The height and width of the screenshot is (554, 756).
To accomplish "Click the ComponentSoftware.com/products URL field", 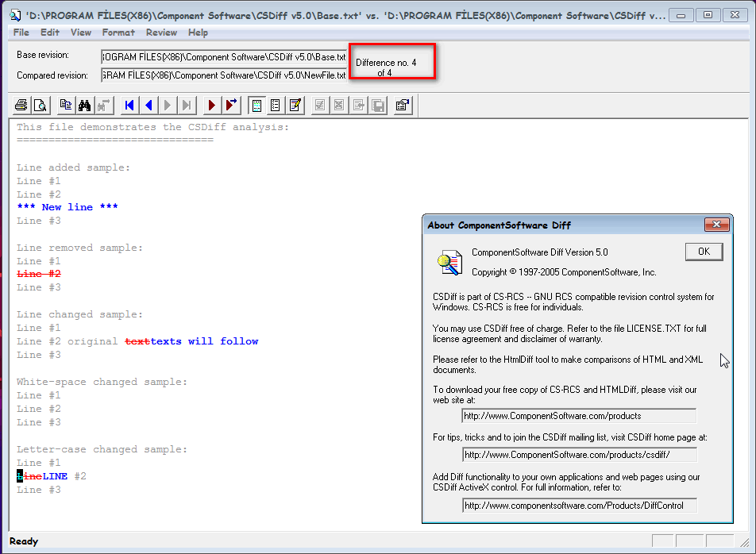I will point(579,416).
